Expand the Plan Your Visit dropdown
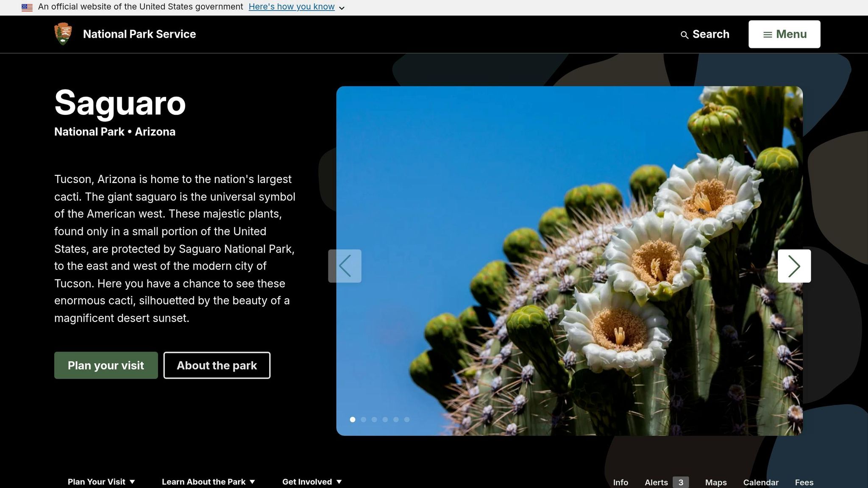Viewport: 868px width, 488px height. tap(101, 482)
